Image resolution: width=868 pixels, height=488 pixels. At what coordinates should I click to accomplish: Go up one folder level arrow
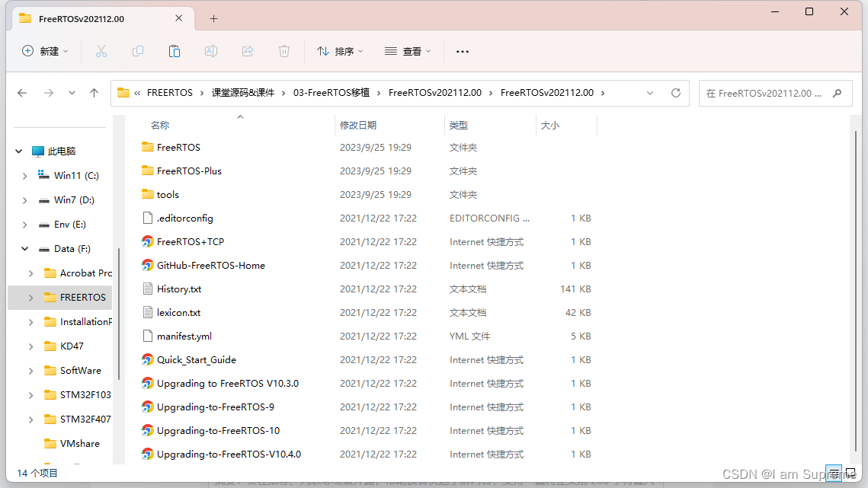tap(94, 93)
